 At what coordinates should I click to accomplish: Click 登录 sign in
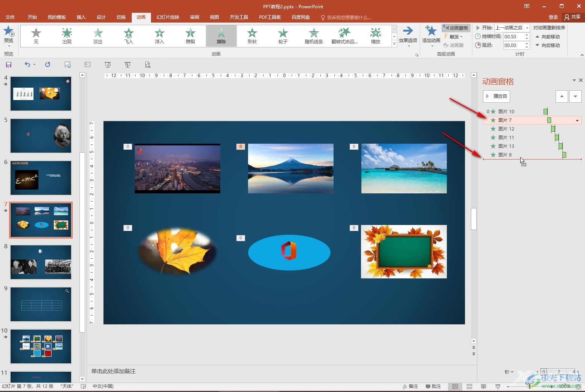(553, 17)
